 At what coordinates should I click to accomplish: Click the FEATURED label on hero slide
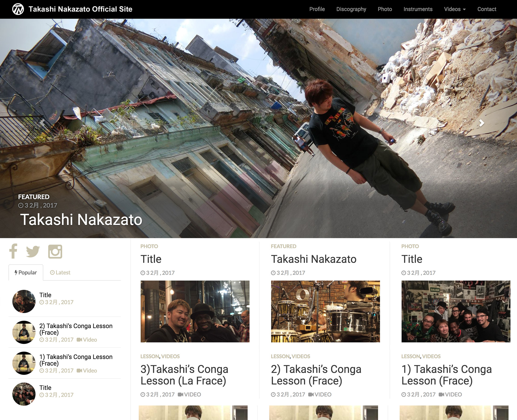(x=34, y=197)
